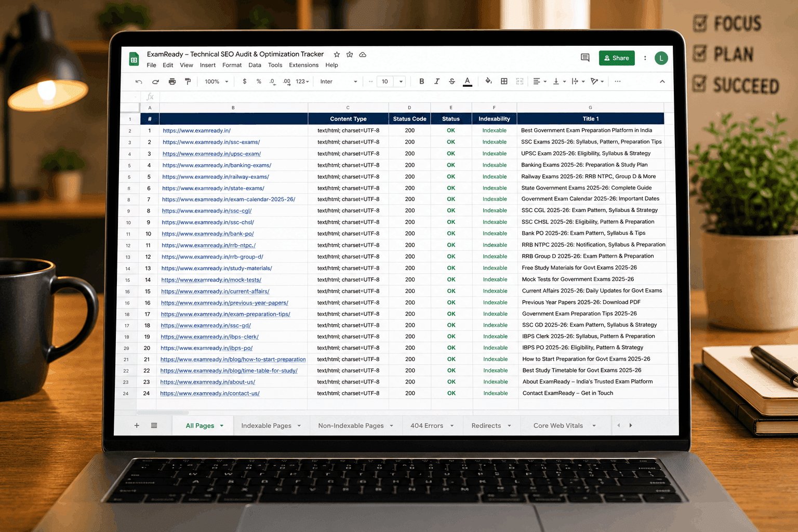Open the examready.in/bank-po/ link

pyautogui.click(x=208, y=234)
